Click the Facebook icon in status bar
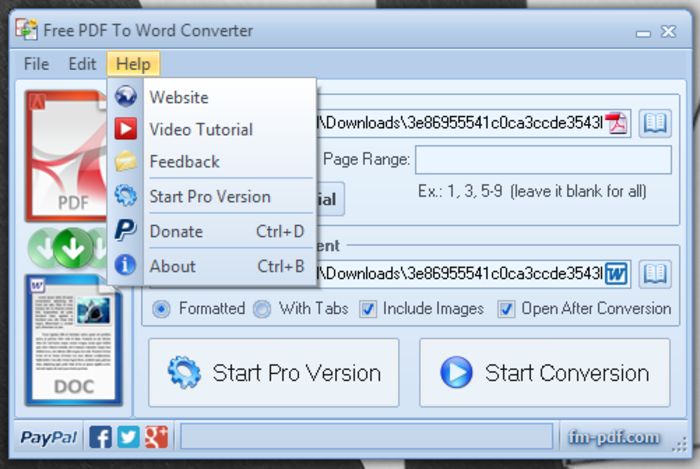Viewport: 700px width, 469px height. pyautogui.click(x=100, y=436)
